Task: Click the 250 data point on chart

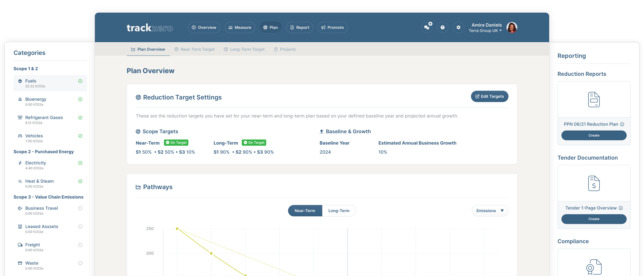Action: point(177,229)
